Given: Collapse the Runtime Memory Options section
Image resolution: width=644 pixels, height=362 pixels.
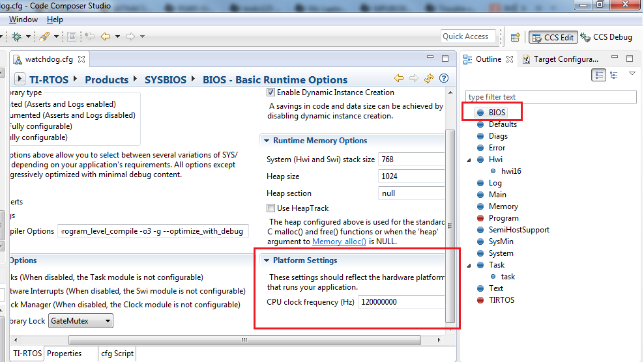Looking at the screenshot, I should pos(267,141).
